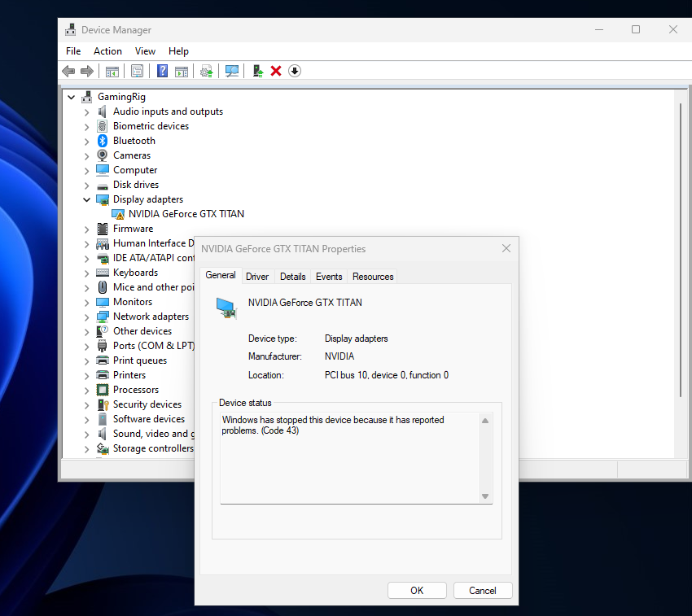Click the Cameras webcam icon
The width and height of the screenshot is (692, 616).
pyautogui.click(x=103, y=155)
